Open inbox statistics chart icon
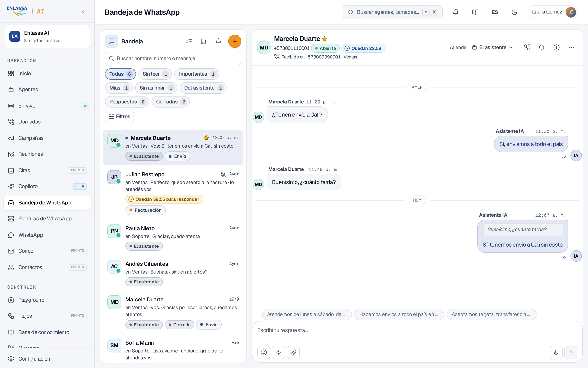Viewport: 588px width, 368px height. pos(204,41)
